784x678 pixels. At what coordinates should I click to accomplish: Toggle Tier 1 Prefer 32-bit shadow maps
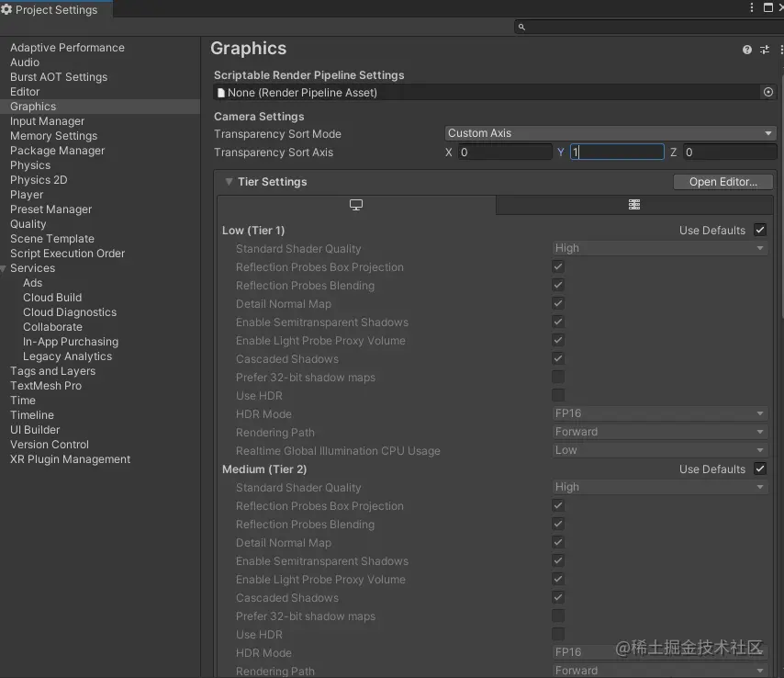click(558, 377)
